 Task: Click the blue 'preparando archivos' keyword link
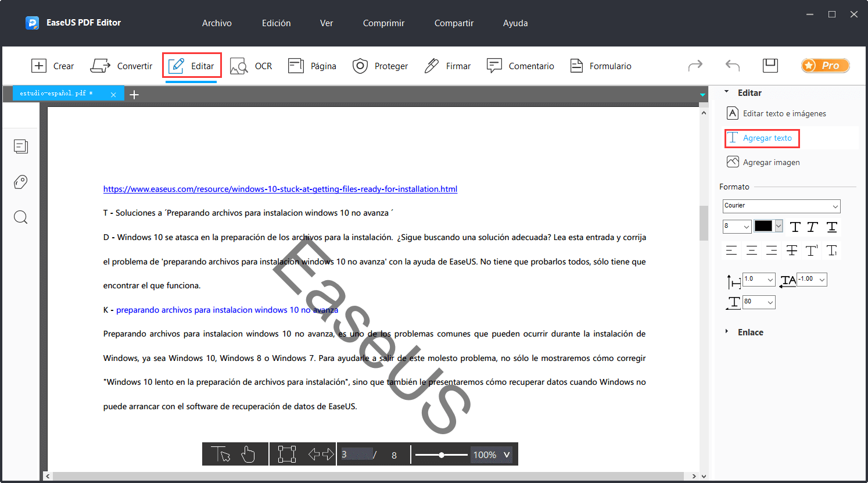[227, 310]
